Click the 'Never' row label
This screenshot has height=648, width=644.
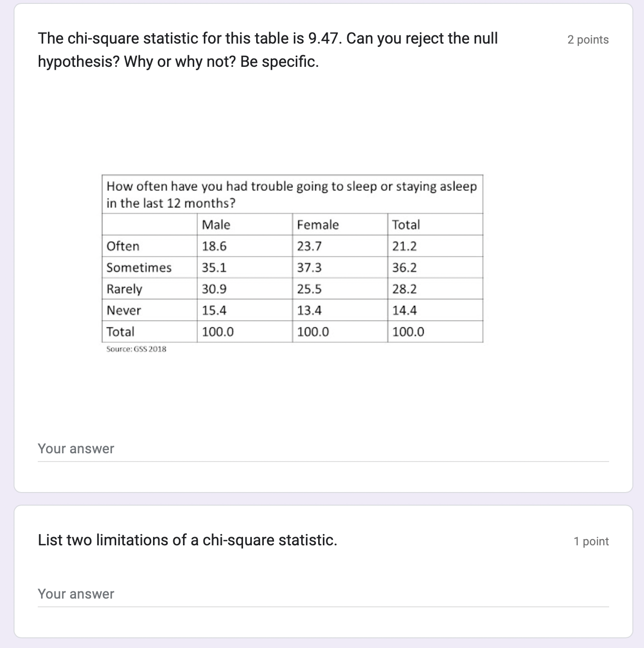[123, 310]
